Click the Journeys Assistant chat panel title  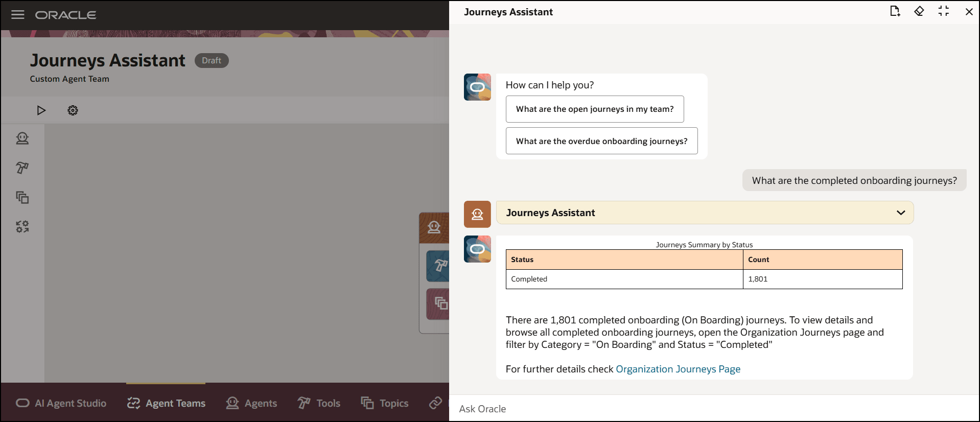(508, 12)
